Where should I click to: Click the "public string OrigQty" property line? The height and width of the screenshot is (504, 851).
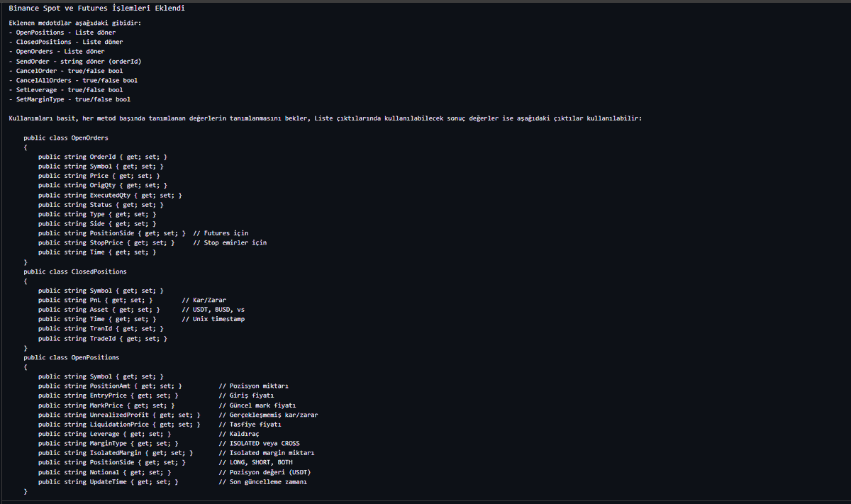click(103, 185)
